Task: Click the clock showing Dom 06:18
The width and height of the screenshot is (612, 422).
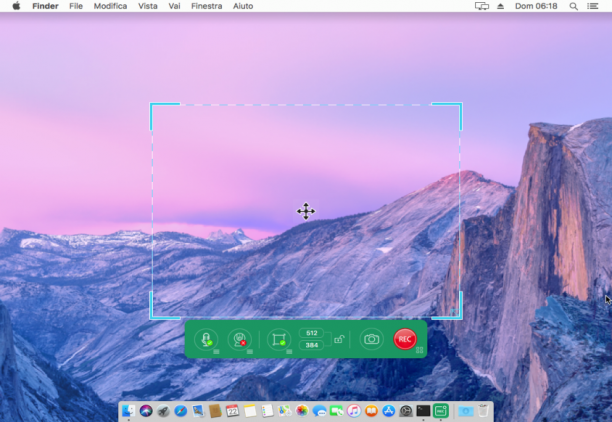Action: tap(536, 6)
